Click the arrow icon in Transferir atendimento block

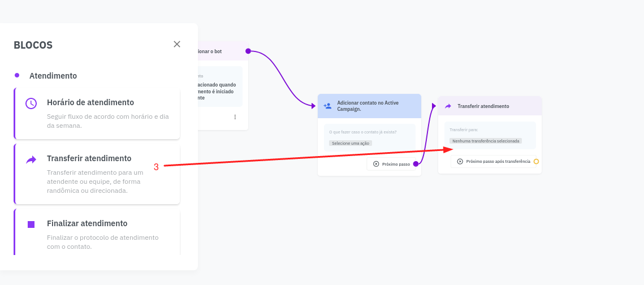point(31,160)
